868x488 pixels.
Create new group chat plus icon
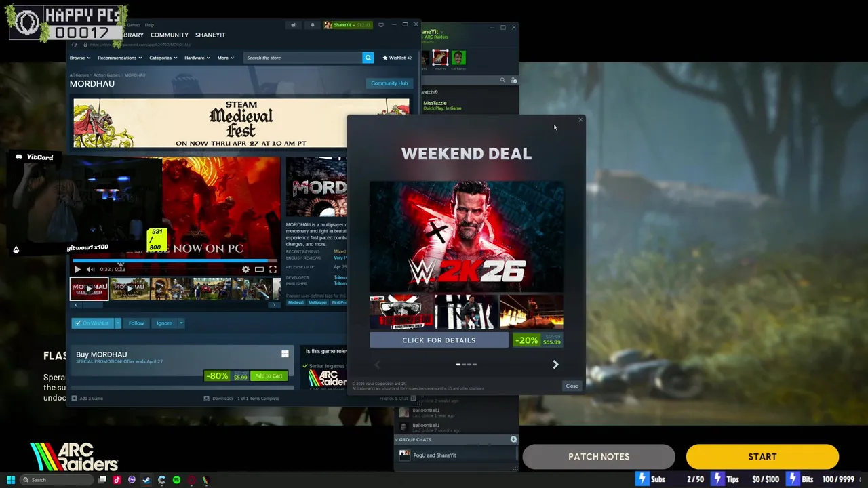pyautogui.click(x=513, y=439)
